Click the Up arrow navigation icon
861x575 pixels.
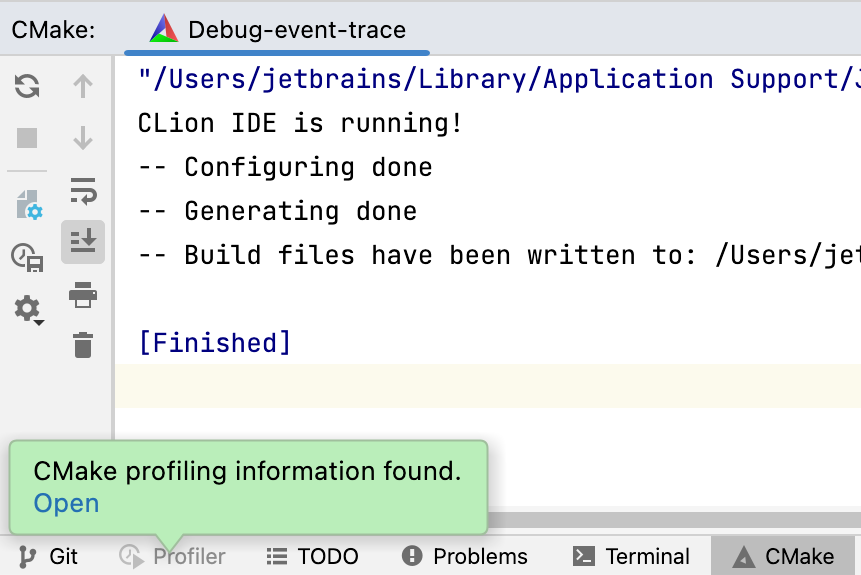coord(83,87)
